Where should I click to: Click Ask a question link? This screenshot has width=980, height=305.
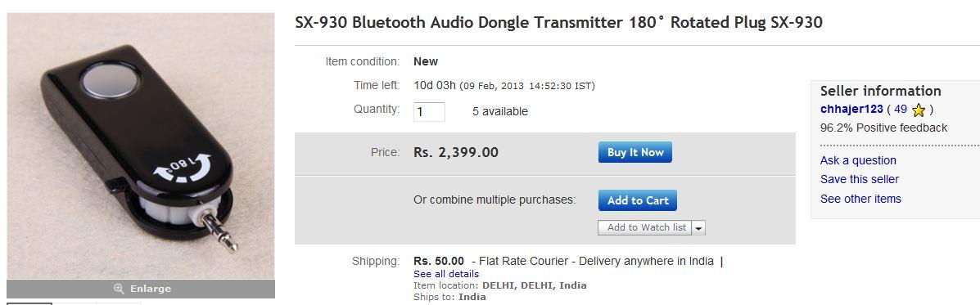[x=858, y=160]
